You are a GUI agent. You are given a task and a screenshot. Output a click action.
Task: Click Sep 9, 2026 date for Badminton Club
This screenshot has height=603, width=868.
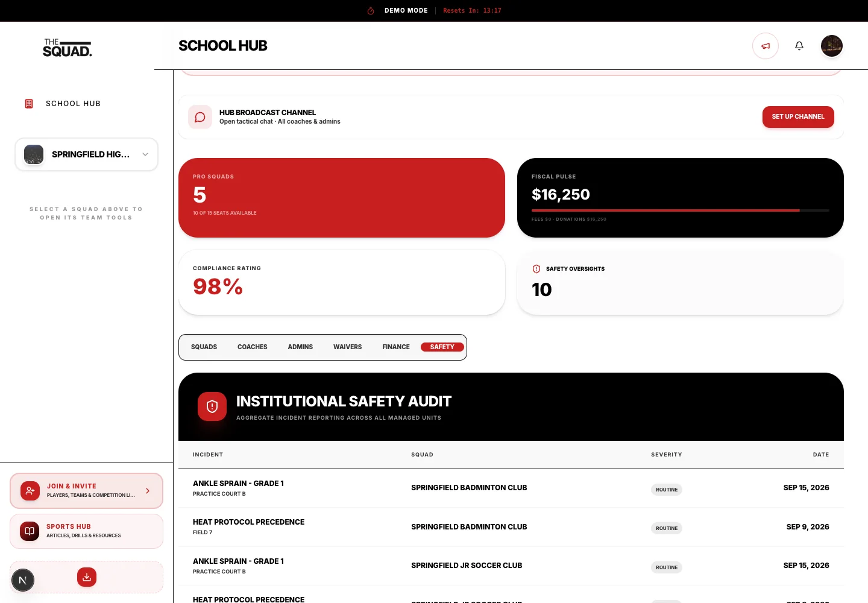(x=808, y=527)
